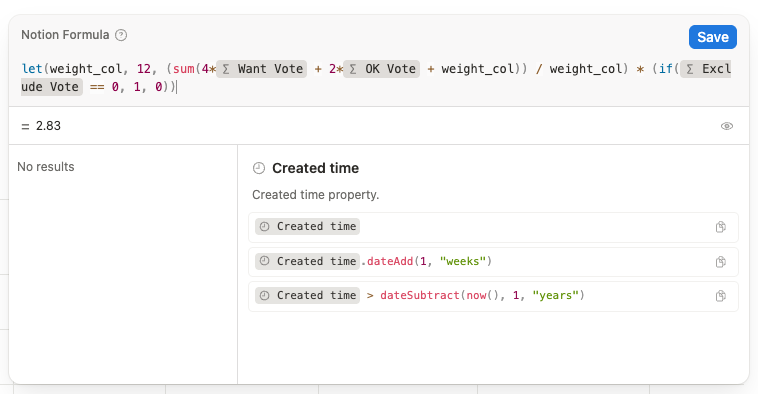Image resolution: width=758 pixels, height=394 pixels.
Task: Copy the dateAdd weeks example
Action: click(720, 262)
